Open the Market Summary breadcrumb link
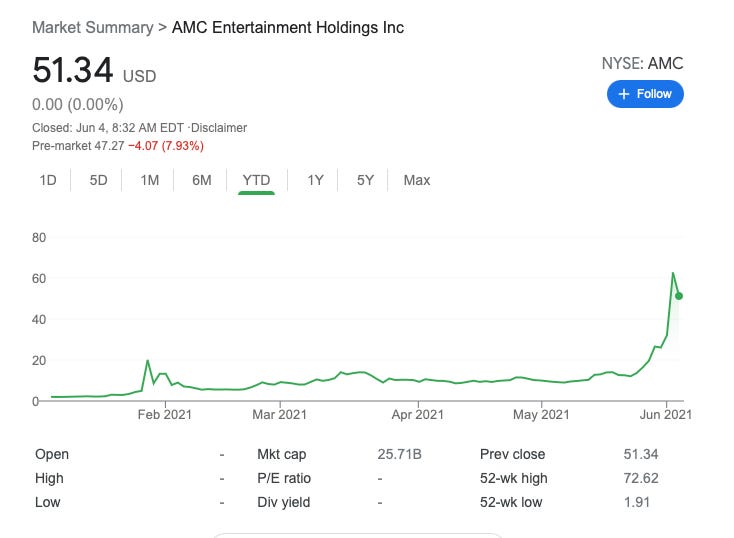The width and height of the screenshot is (734, 538). pos(93,27)
